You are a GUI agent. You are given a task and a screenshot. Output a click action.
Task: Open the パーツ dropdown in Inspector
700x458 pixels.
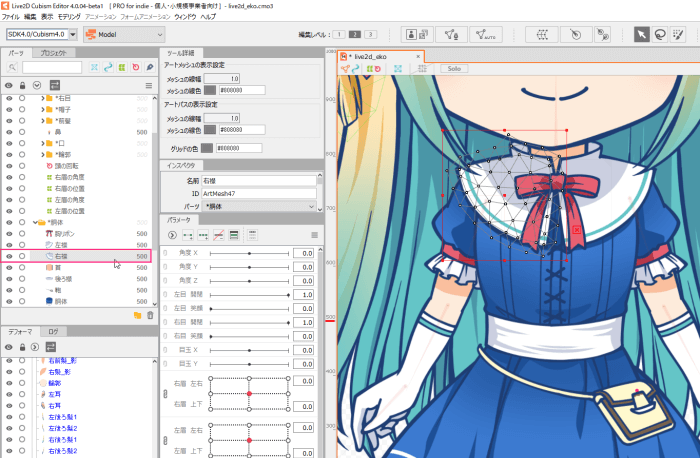coord(259,206)
